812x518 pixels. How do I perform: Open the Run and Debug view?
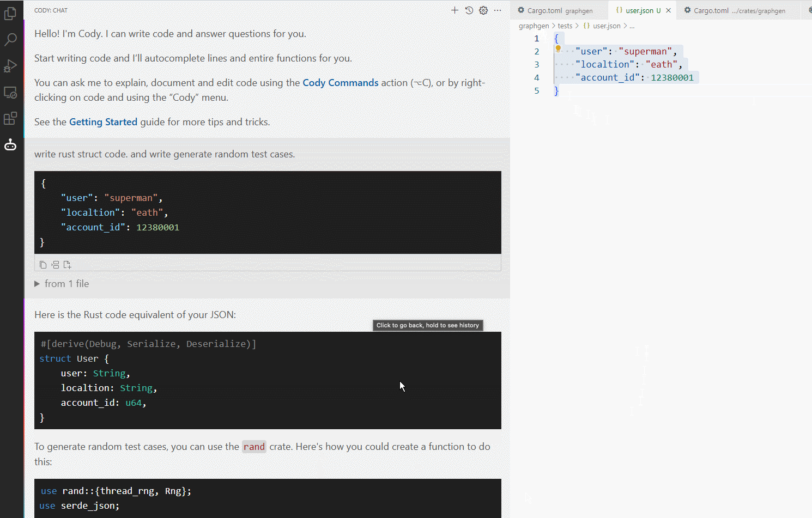pyautogui.click(x=10, y=66)
